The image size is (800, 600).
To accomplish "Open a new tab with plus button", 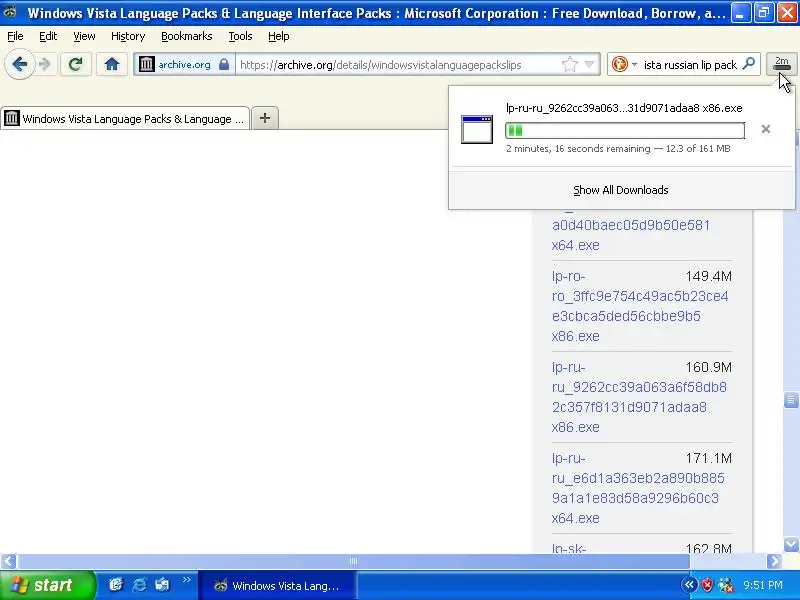I will (x=265, y=118).
